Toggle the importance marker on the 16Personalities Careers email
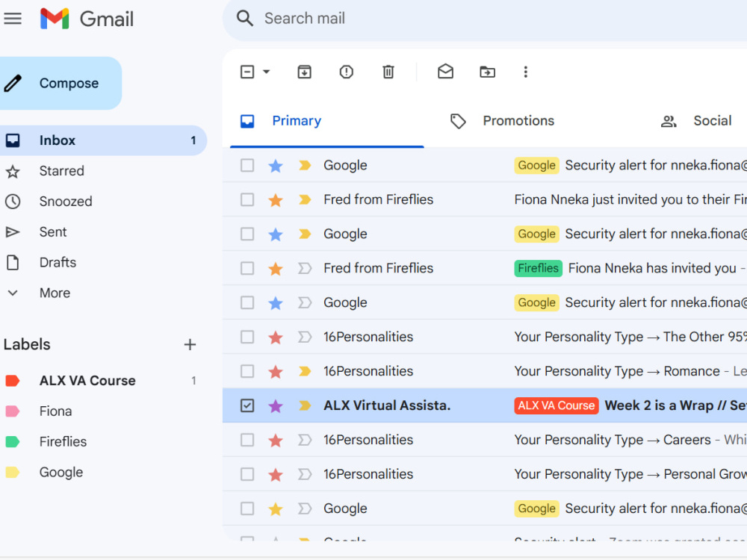This screenshot has height=560, width=747. tap(305, 440)
